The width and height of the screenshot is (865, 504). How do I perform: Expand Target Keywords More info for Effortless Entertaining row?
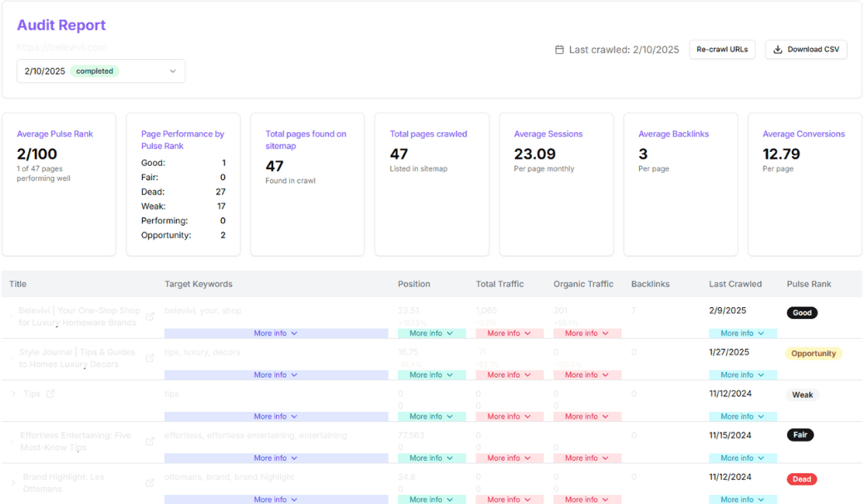pyautogui.click(x=276, y=458)
